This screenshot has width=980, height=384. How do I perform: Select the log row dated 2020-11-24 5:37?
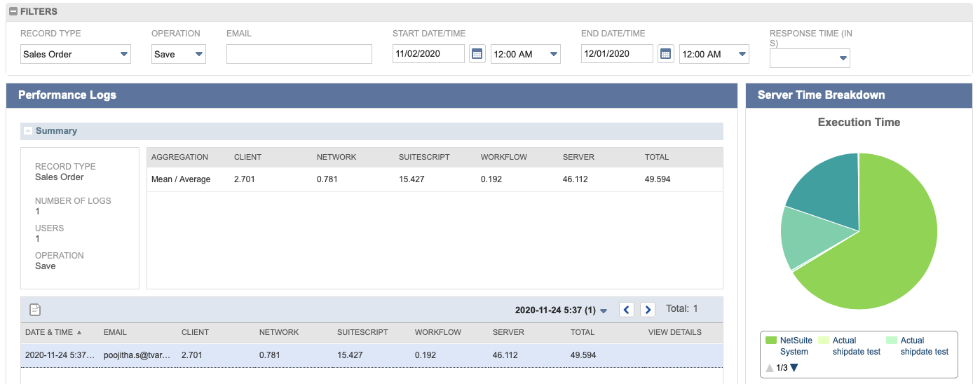pos(372,355)
